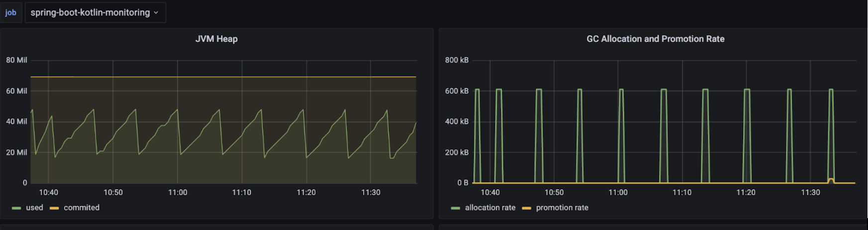Image resolution: width=868 pixels, height=230 pixels.
Task: Click the job variable label
Action: coord(11,12)
